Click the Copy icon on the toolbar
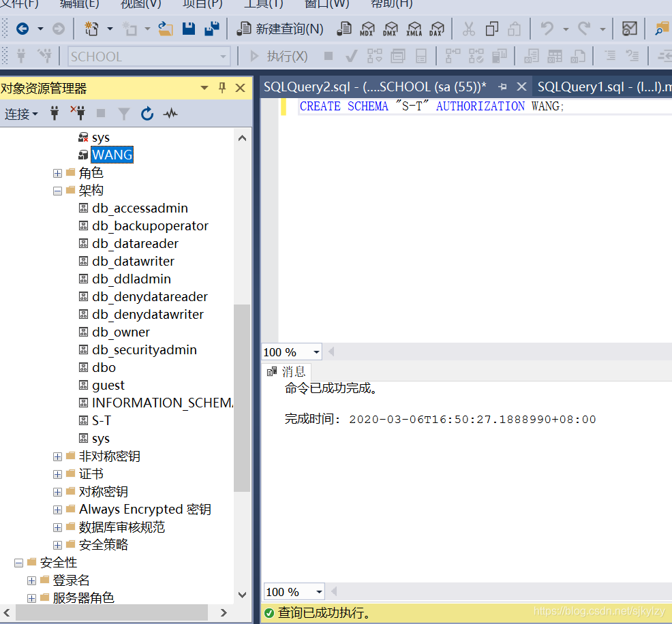This screenshot has width=672, height=624. 491,29
